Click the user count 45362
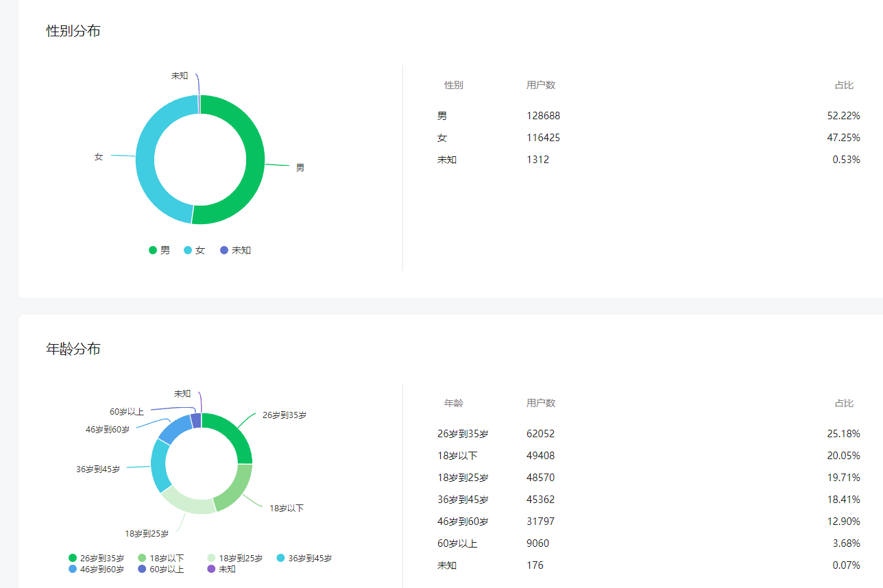 [541, 500]
